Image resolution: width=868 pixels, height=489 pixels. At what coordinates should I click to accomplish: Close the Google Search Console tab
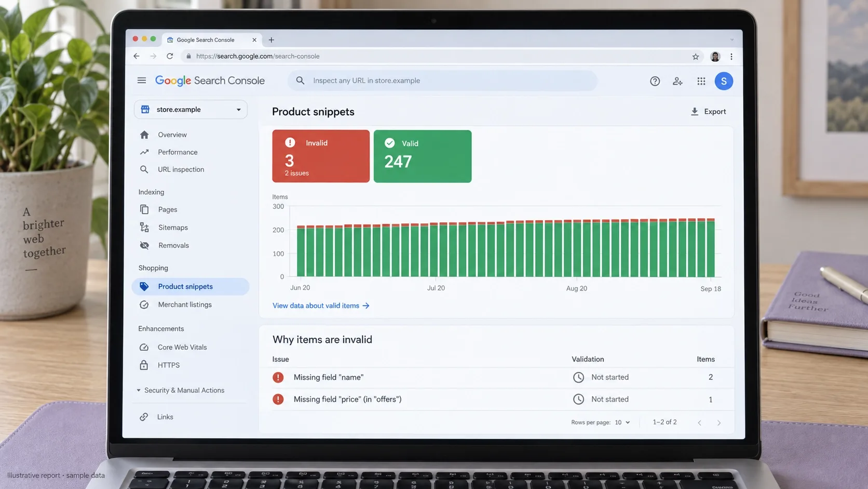click(x=254, y=40)
